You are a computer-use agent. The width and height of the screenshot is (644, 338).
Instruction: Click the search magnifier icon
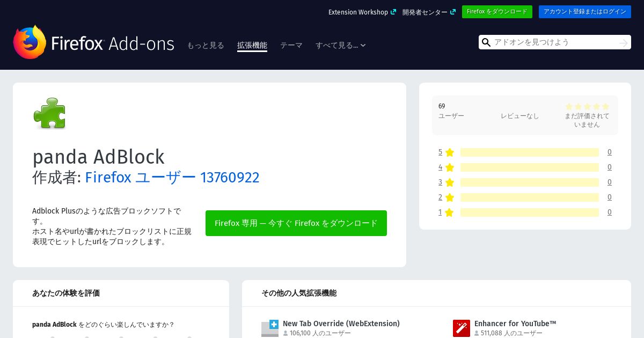(486, 42)
